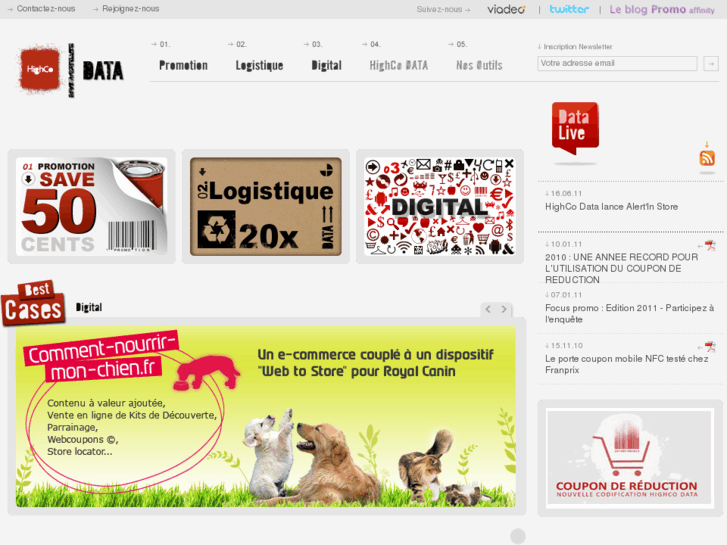The image size is (727, 545).
Task: Click the 07.01.11 news date
Action: point(566,295)
